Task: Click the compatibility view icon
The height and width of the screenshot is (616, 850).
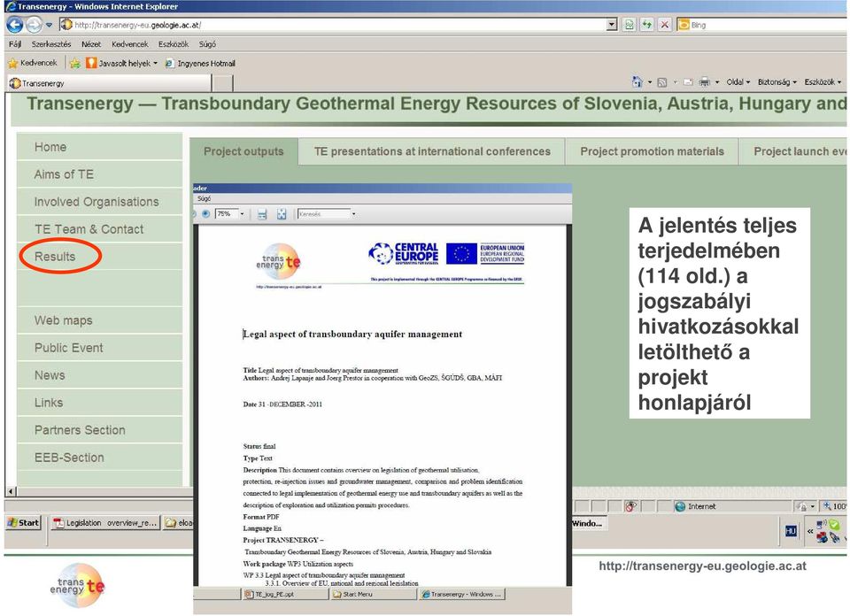Action: tap(629, 25)
